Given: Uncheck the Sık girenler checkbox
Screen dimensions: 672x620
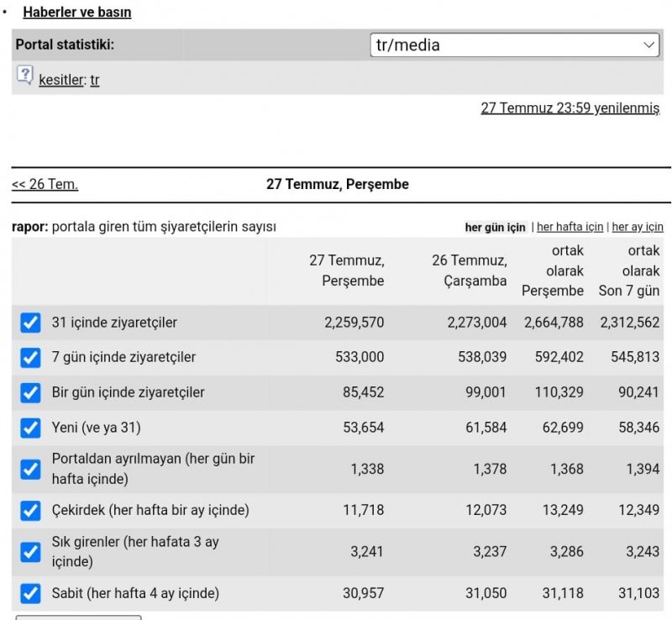Looking at the screenshot, I should point(30,552).
